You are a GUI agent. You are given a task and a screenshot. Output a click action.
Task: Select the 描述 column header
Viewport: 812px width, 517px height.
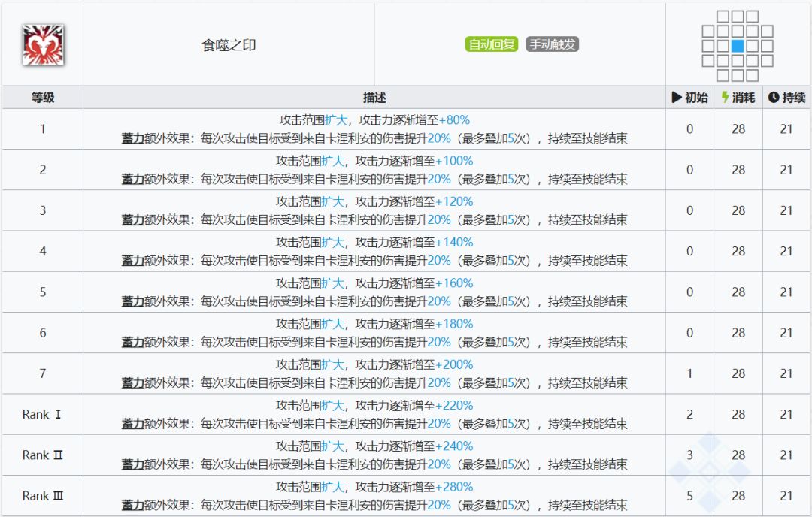click(x=374, y=98)
